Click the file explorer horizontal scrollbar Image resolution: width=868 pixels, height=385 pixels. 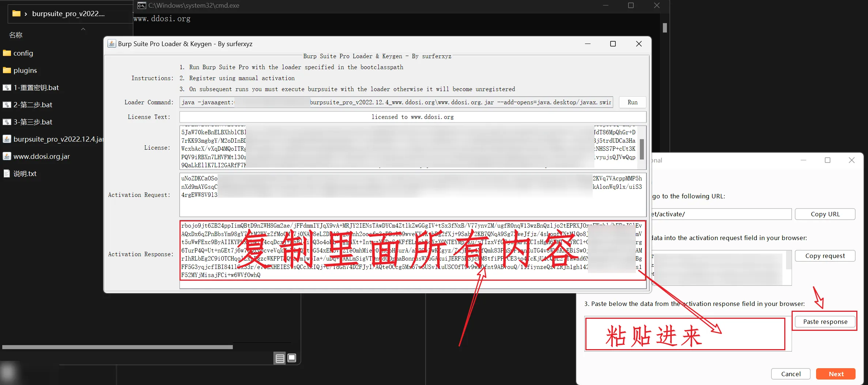tap(117, 347)
